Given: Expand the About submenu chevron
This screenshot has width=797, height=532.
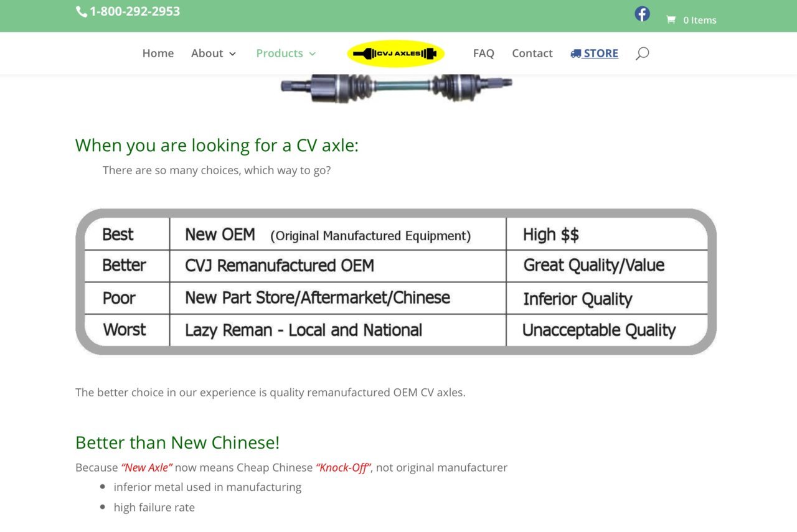Looking at the screenshot, I should pos(232,54).
